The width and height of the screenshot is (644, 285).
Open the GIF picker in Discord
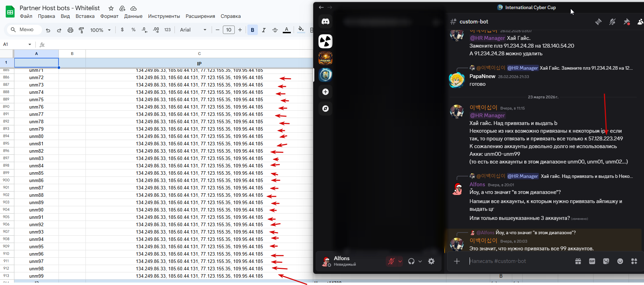click(x=592, y=261)
